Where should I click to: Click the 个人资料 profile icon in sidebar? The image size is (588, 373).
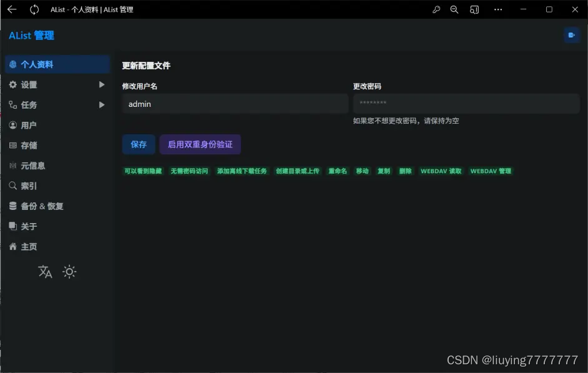(12, 64)
